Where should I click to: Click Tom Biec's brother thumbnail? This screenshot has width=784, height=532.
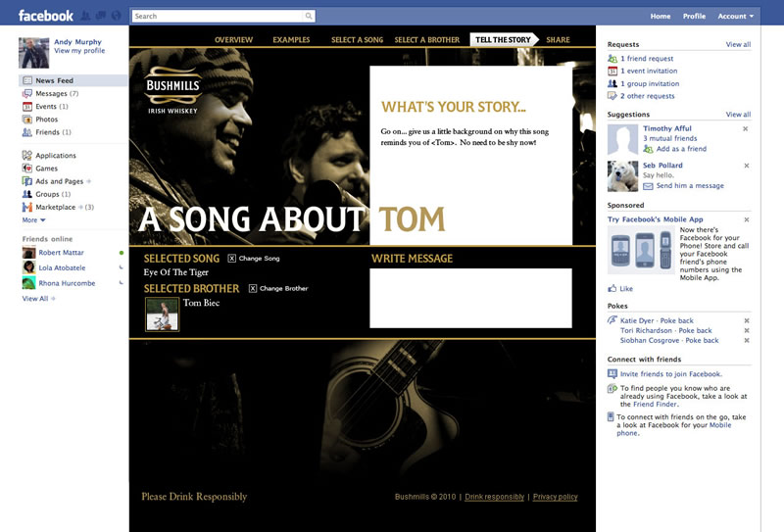[162, 314]
